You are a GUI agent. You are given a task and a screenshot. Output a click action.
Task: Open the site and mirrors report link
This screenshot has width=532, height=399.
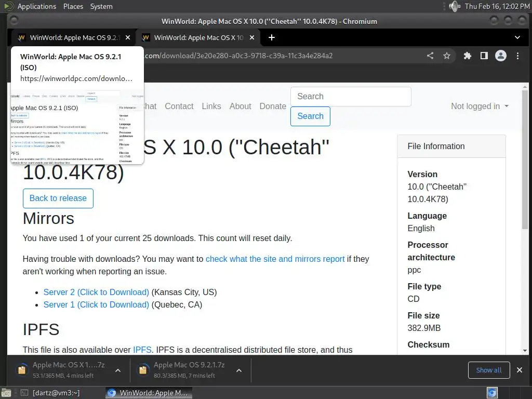[275, 259]
